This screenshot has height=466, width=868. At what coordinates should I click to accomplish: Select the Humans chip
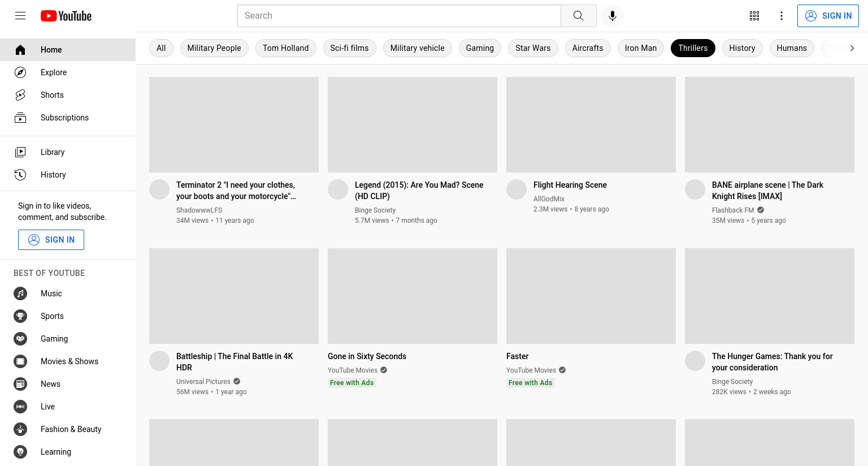click(792, 48)
